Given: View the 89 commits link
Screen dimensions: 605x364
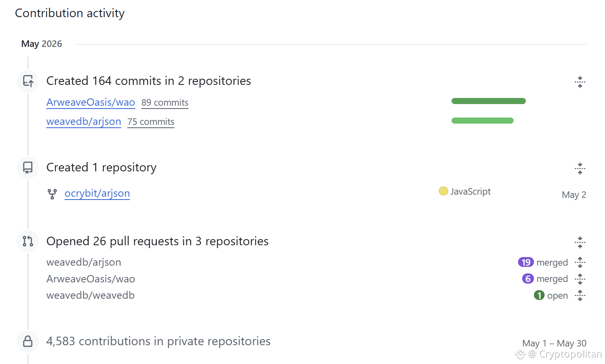Looking at the screenshot, I should (x=165, y=102).
